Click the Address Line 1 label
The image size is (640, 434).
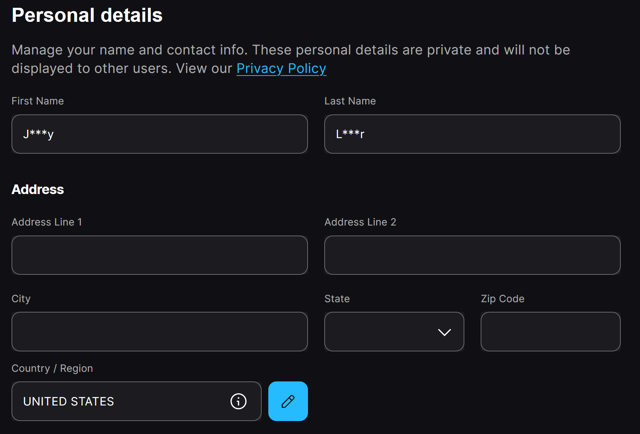point(47,222)
